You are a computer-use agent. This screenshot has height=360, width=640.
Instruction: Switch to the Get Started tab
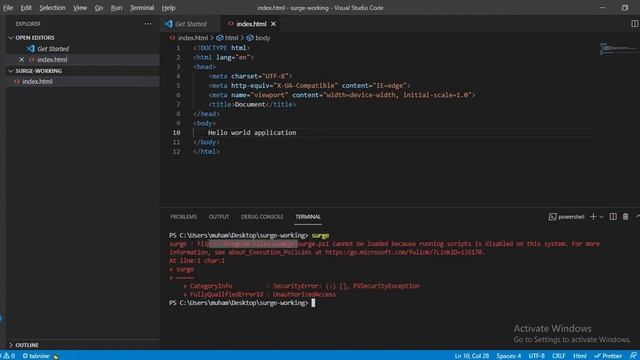[x=191, y=24]
